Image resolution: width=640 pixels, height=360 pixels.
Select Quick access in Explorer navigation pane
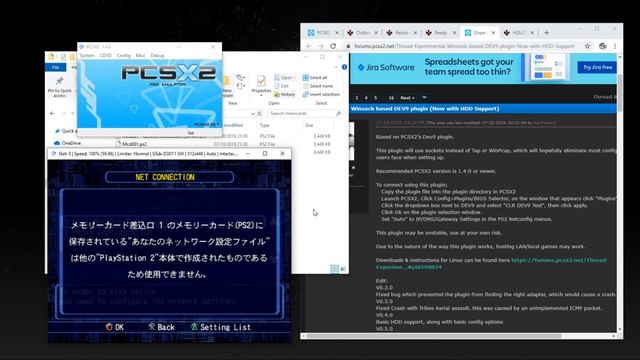click(x=65, y=131)
